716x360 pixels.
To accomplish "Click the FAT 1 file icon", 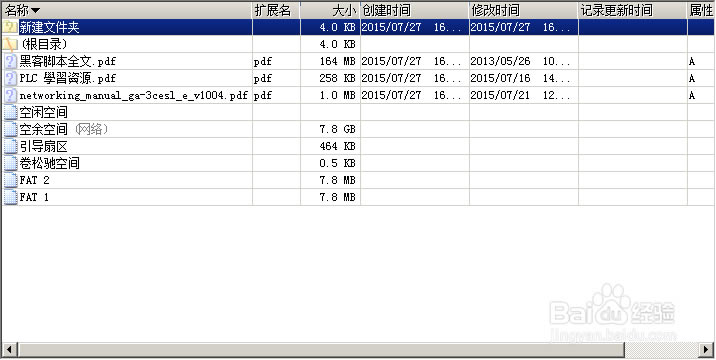I will click(10, 197).
